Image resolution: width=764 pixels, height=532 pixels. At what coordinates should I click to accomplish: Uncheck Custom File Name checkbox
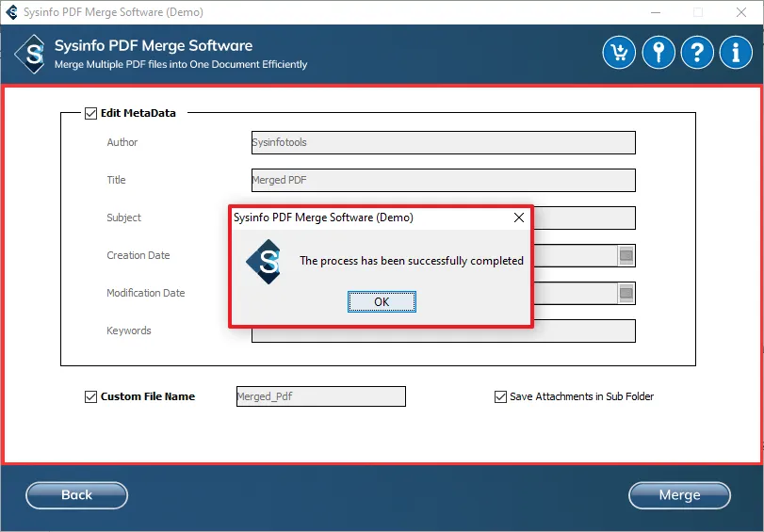(90, 396)
